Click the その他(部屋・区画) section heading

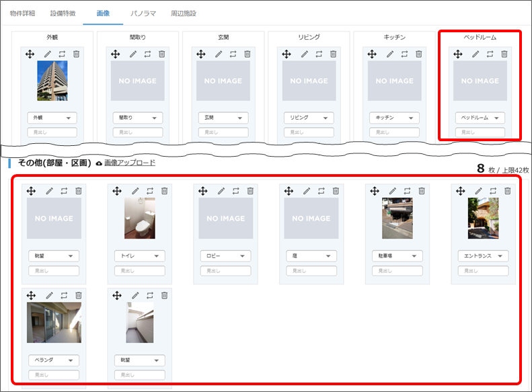54,163
